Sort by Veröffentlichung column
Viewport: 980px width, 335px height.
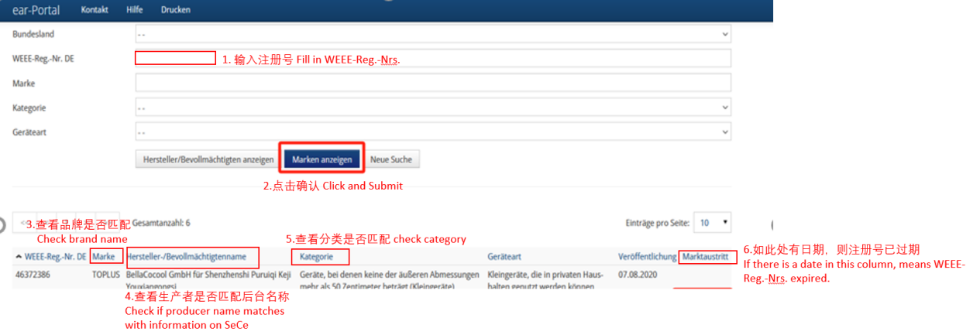point(647,257)
